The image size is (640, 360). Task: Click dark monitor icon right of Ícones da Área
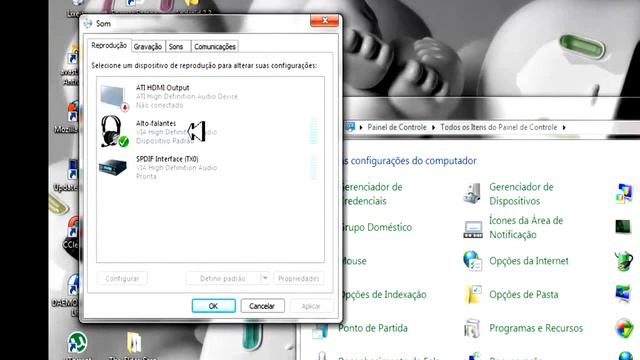(623, 227)
